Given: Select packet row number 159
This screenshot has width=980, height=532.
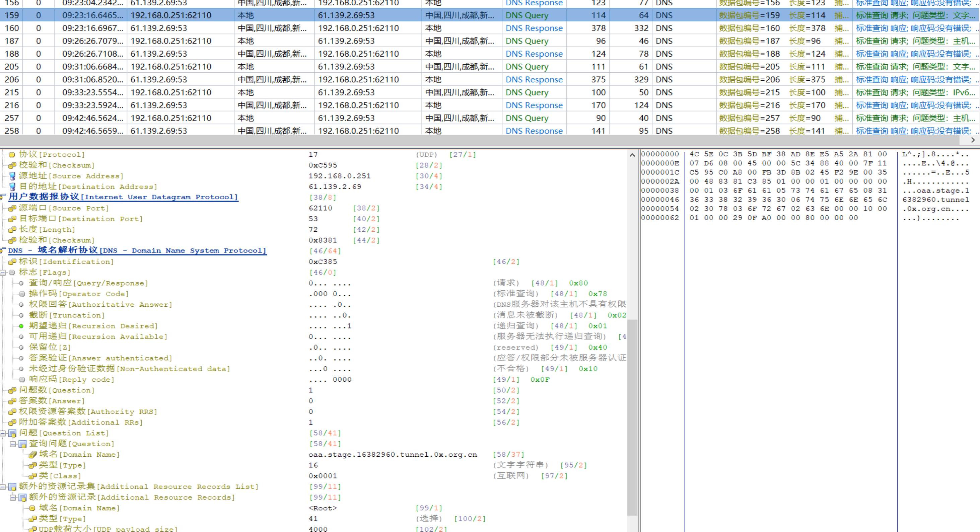Looking at the screenshot, I should pyautogui.click(x=490, y=15).
